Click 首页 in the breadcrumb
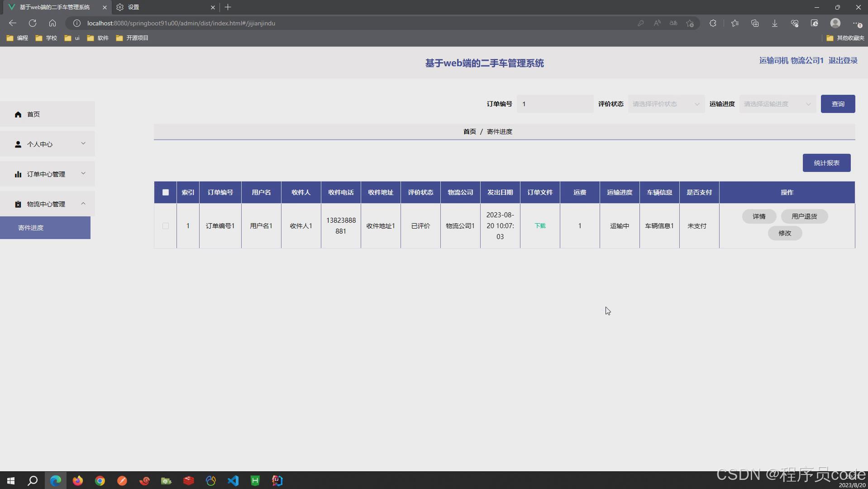The image size is (868, 489). click(469, 132)
